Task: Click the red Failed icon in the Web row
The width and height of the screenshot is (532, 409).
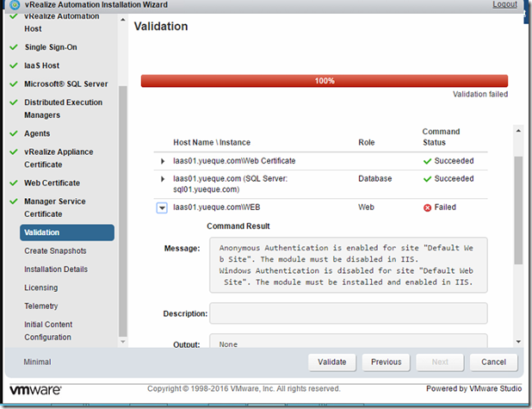Action: pos(427,208)
